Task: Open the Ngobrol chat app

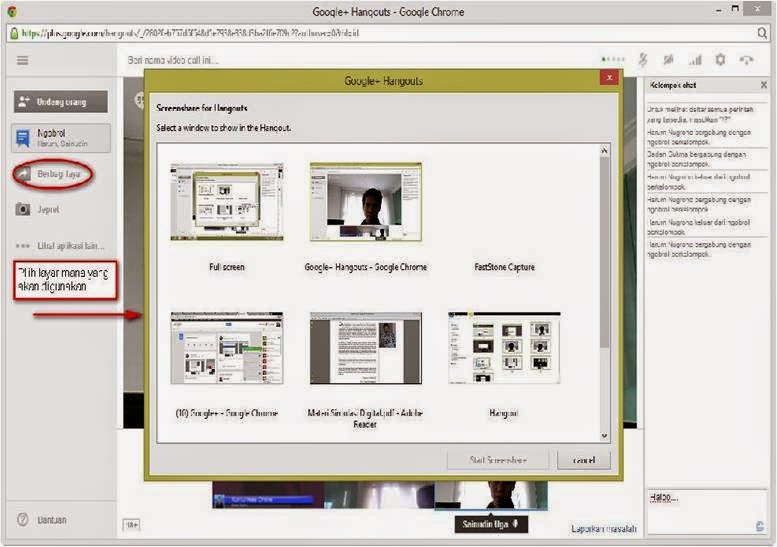Action: (x=60, y=138)
